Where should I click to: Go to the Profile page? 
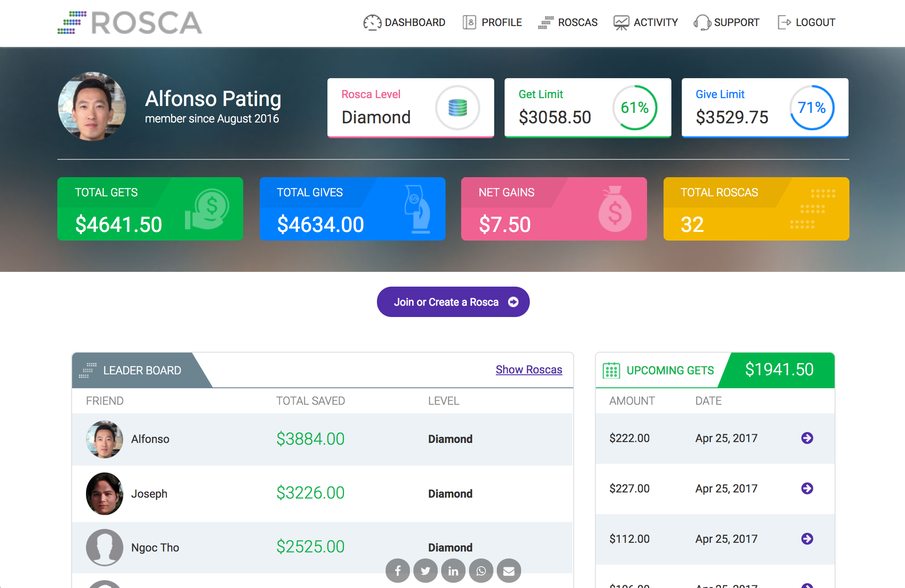[492, 22]
